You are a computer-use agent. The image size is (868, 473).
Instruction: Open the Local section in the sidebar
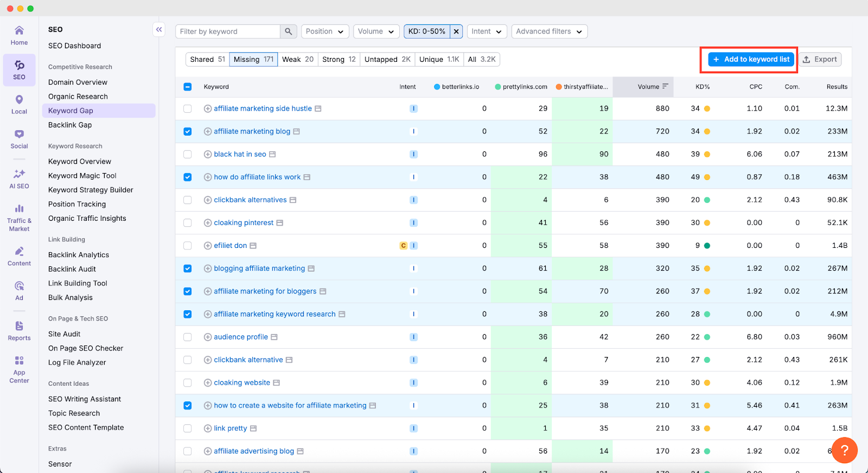tap(19, 104)
